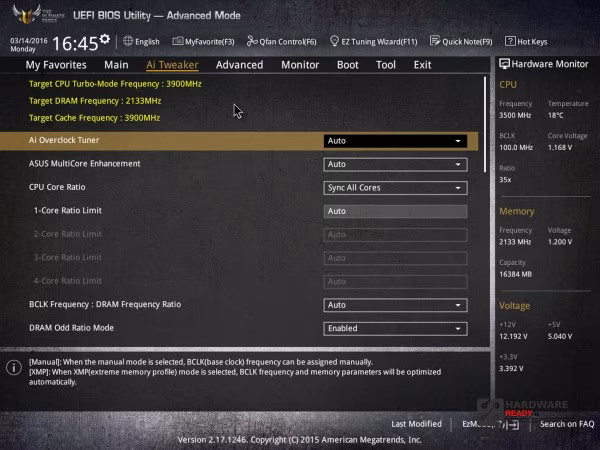Click the globe language icon

[128, 41]
